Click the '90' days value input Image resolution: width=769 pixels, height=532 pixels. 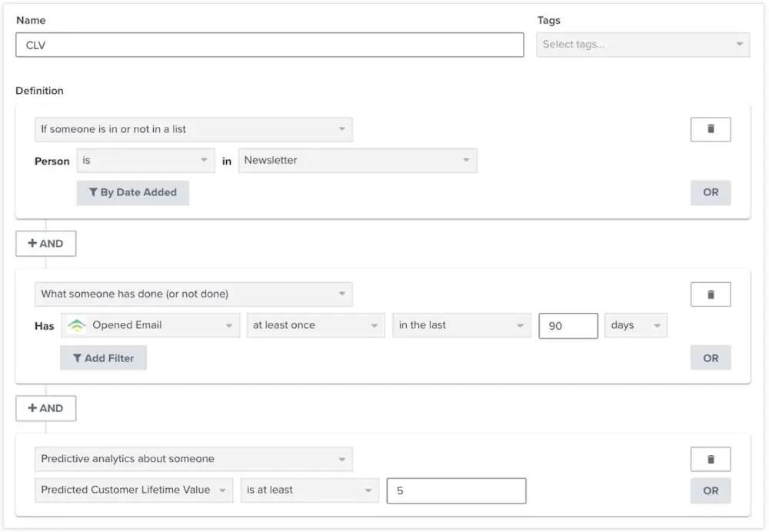click(568, 325)
